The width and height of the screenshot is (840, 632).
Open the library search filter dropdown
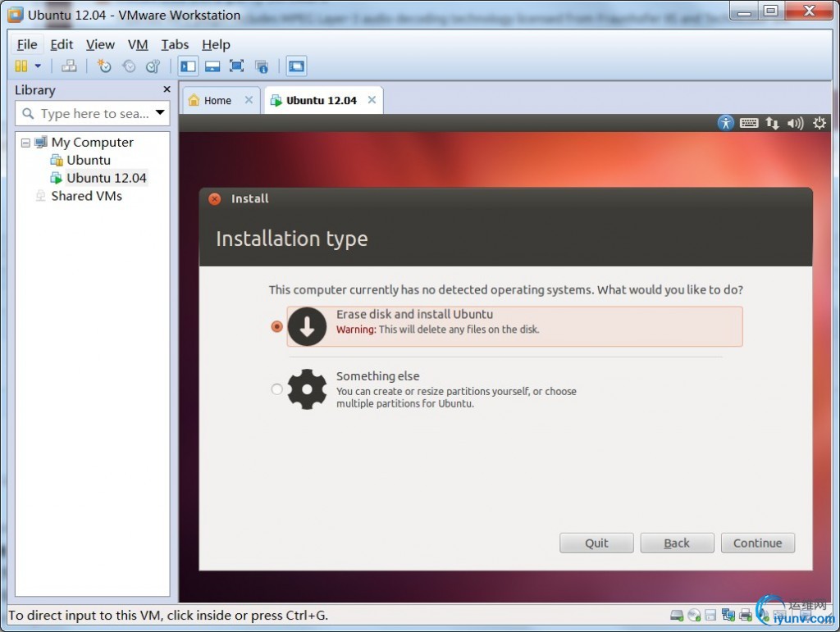coord(160,113)
